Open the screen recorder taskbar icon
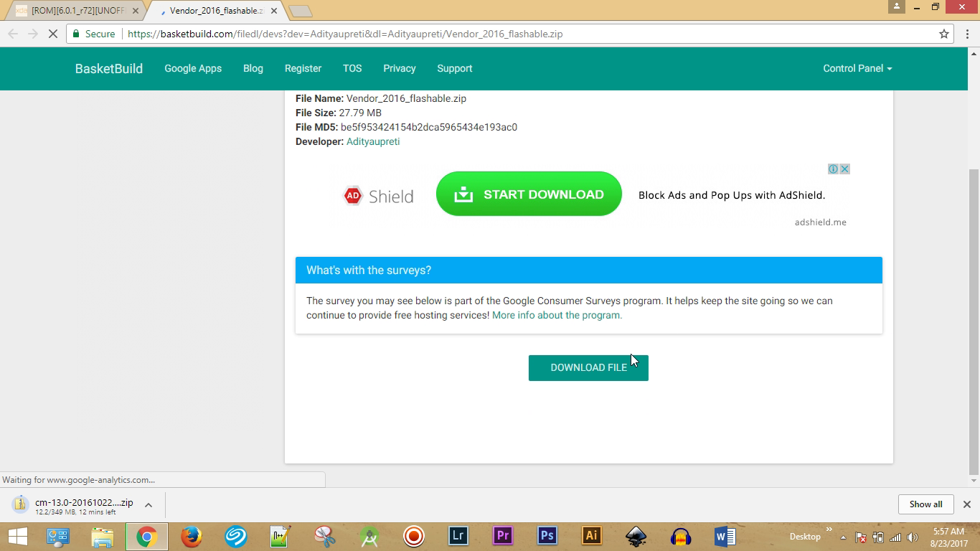 pyautogui.click(x=414, y=536)
